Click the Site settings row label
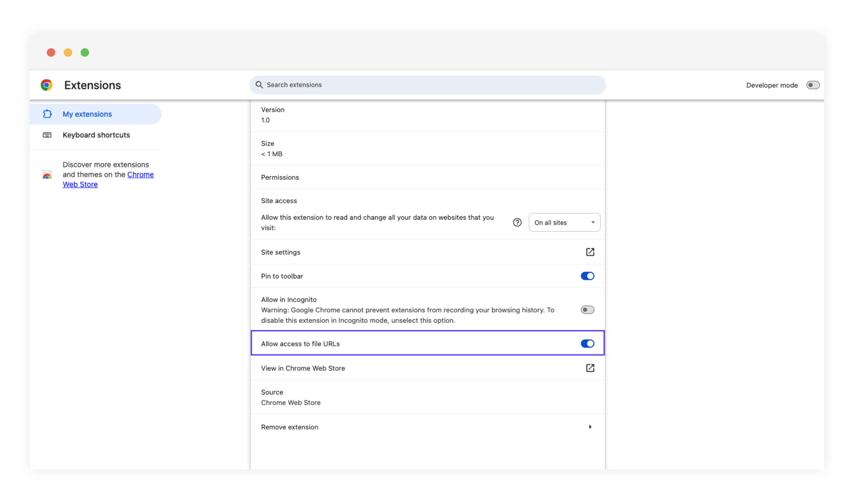 (281, 252)
